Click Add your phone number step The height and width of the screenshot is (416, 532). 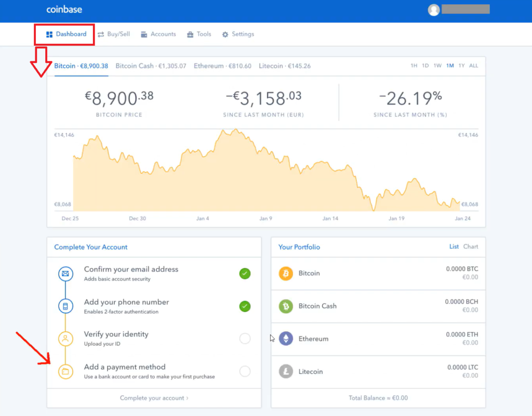coord(154,306)
